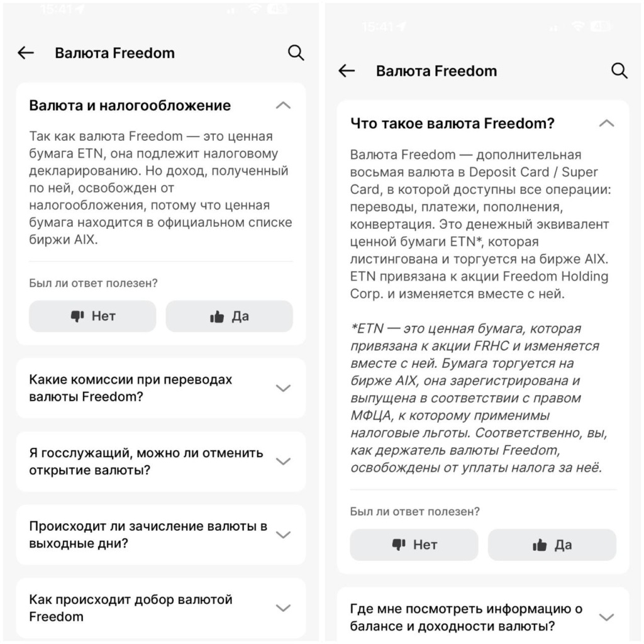Image resolution: width=644 pixels, height=644 pixels.
Task: Expand 'Происходит ли зачисление валюты в выходные дни?'
Action: [283, 534]
